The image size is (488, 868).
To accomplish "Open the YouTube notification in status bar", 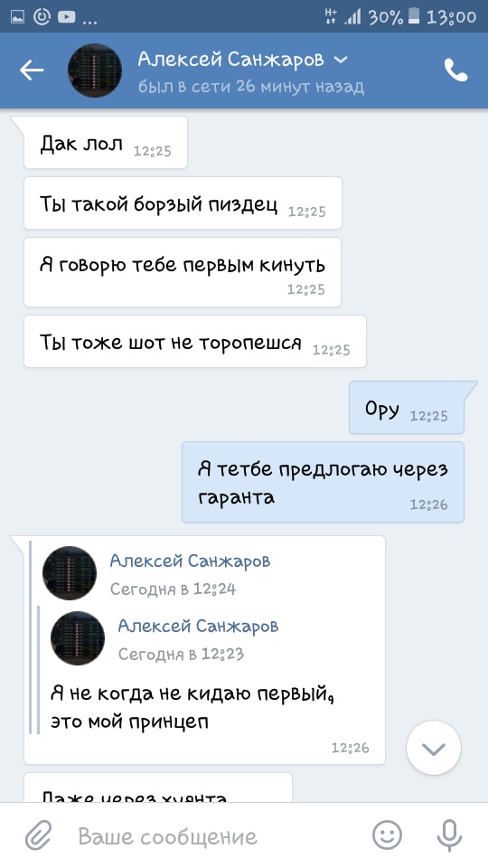I will coord(66,17).
